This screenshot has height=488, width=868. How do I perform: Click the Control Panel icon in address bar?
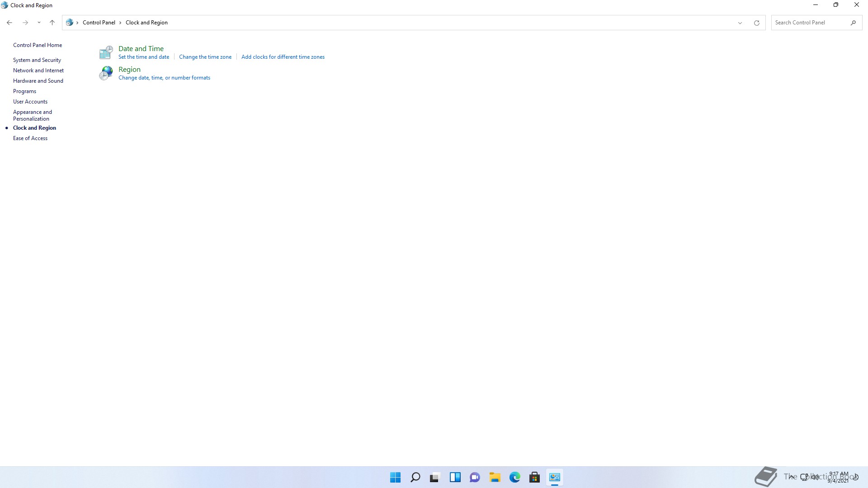[70, 23]
